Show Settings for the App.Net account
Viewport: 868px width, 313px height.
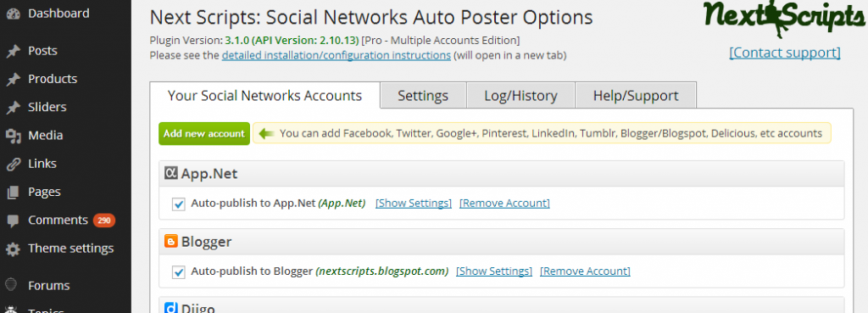click(414, 204)
